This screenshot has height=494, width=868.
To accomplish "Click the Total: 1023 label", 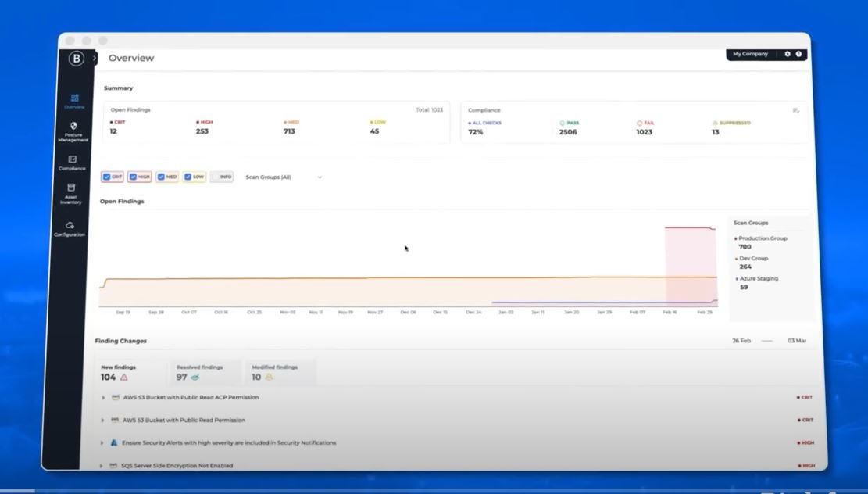I will click(x=429, y=109).
